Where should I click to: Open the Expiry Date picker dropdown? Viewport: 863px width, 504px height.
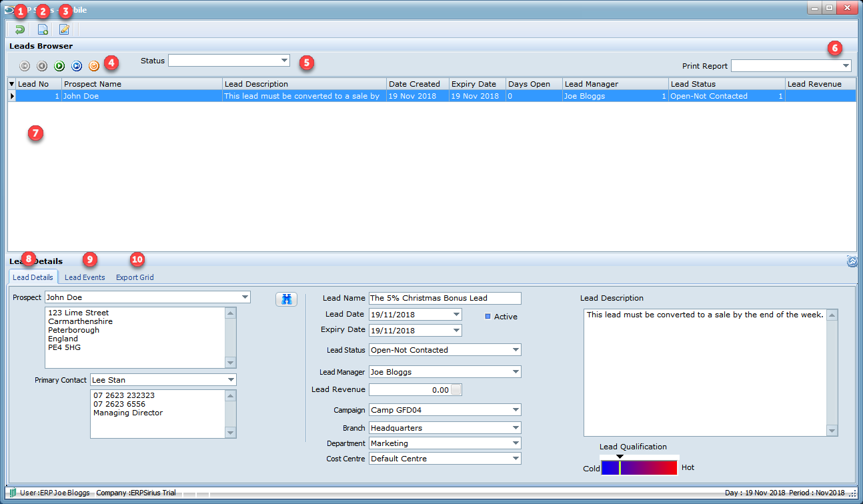456,330
